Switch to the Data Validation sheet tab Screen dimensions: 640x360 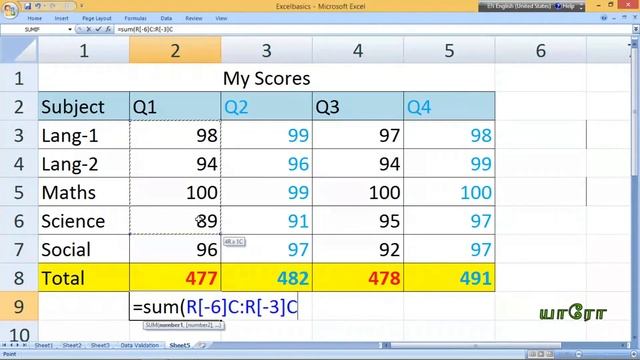click(140, 345)
